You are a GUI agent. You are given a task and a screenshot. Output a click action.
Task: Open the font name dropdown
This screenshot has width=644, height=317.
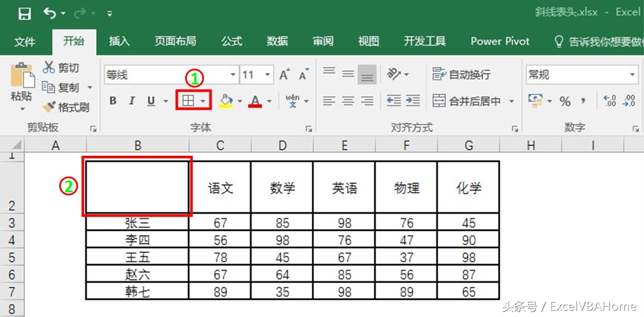tap(233, 75)
